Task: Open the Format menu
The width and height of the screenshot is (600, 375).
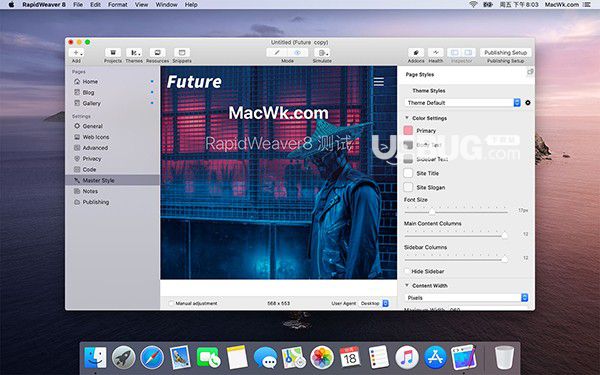Action: tap(117, 5)
